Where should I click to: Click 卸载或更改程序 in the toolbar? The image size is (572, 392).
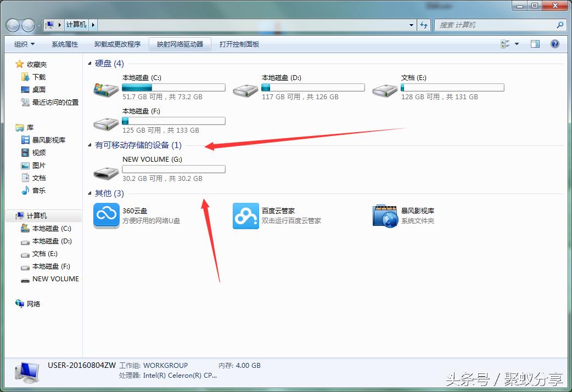pos(117,44)
